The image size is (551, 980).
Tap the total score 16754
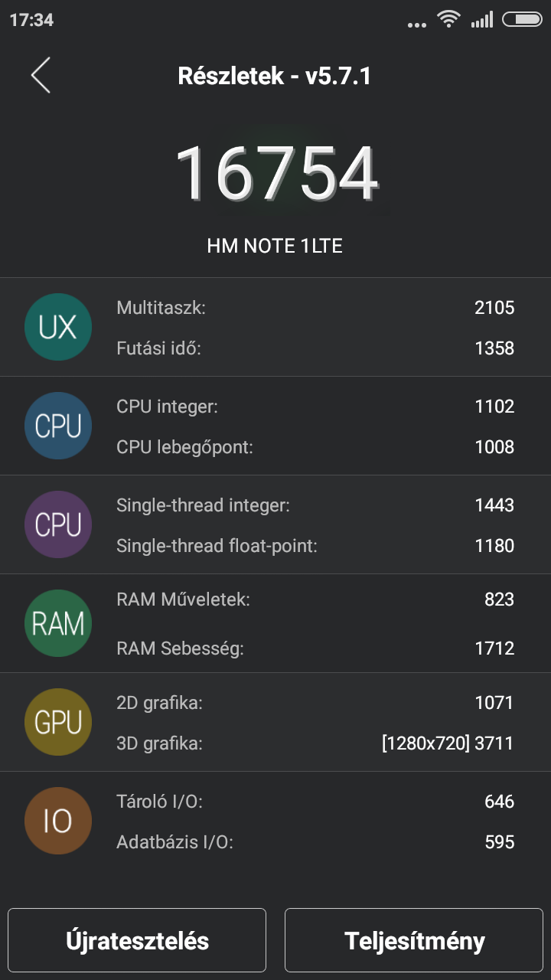[276, 173]
